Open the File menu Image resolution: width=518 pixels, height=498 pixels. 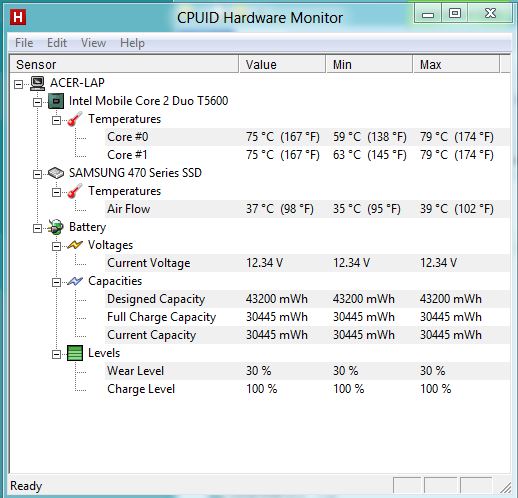[24, 43]
